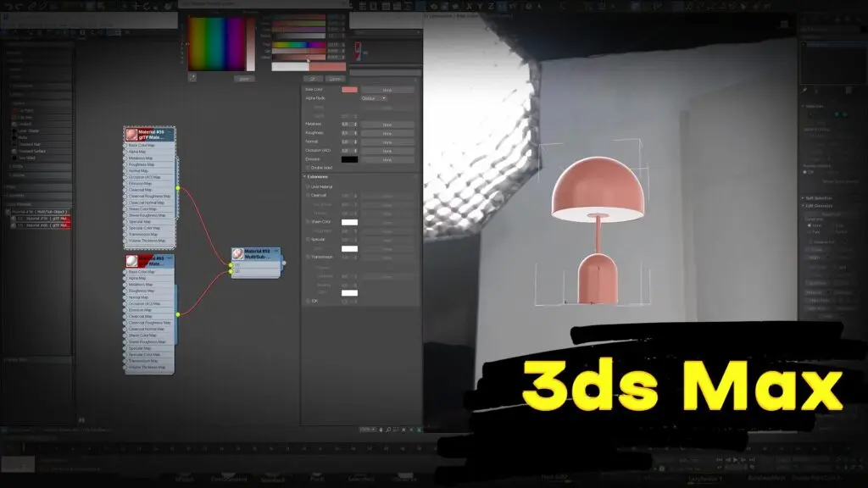The width and height of the screenshot is (868, 488).
Task: Select the lamp object in the viewport
Action: click(x=598, y=230)
